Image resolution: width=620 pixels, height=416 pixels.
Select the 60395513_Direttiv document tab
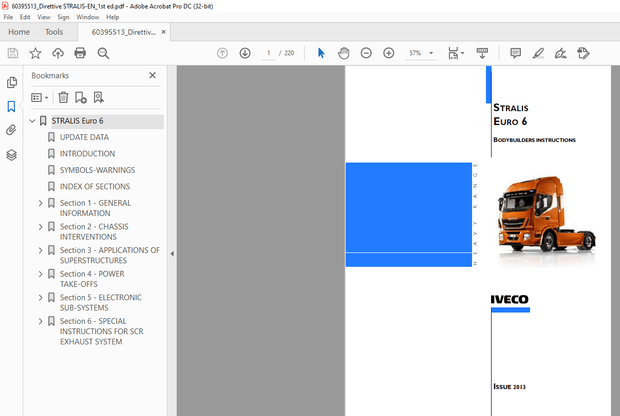point(123,32)
